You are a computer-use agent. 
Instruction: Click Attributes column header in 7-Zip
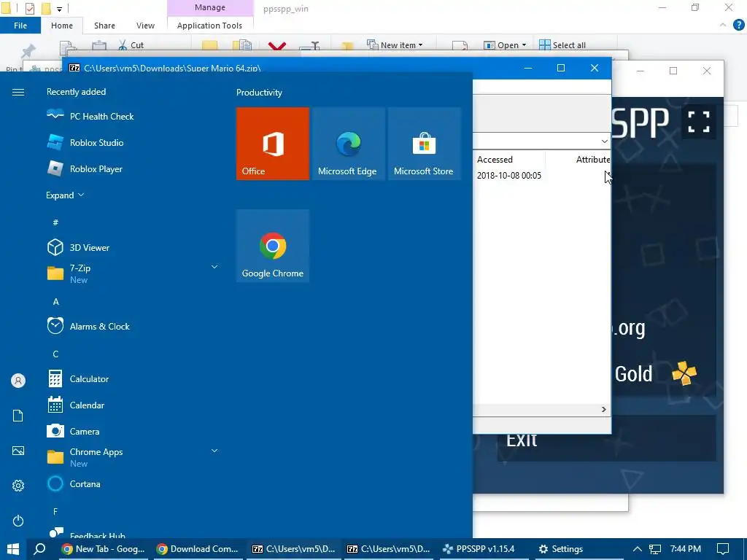[592, 160]
